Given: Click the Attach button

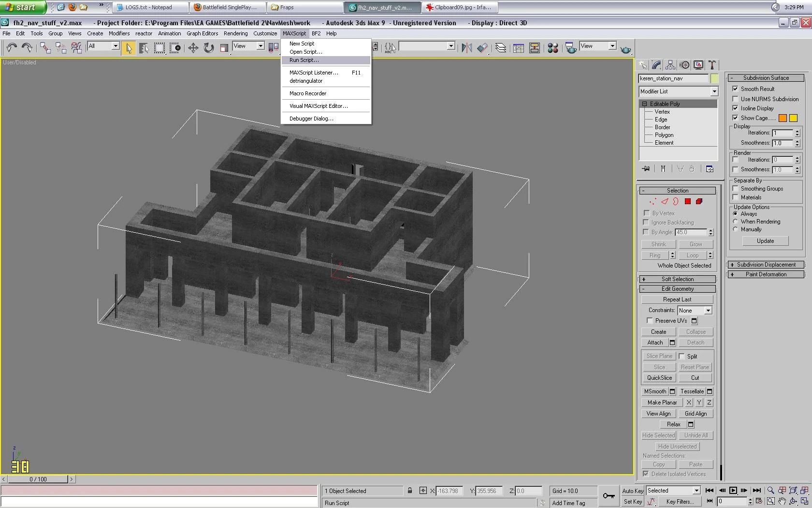Looking at the screenshot, I should coord(655,343).
